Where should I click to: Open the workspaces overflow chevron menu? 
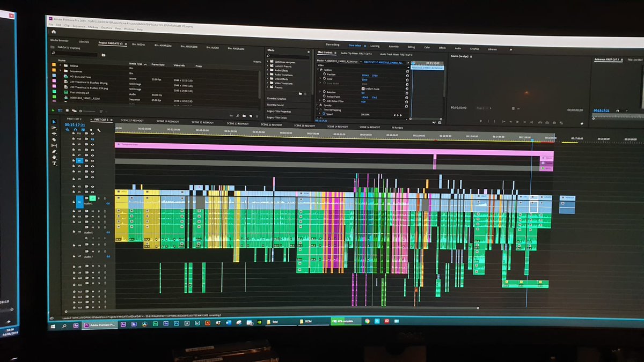[x=511, y=49]
